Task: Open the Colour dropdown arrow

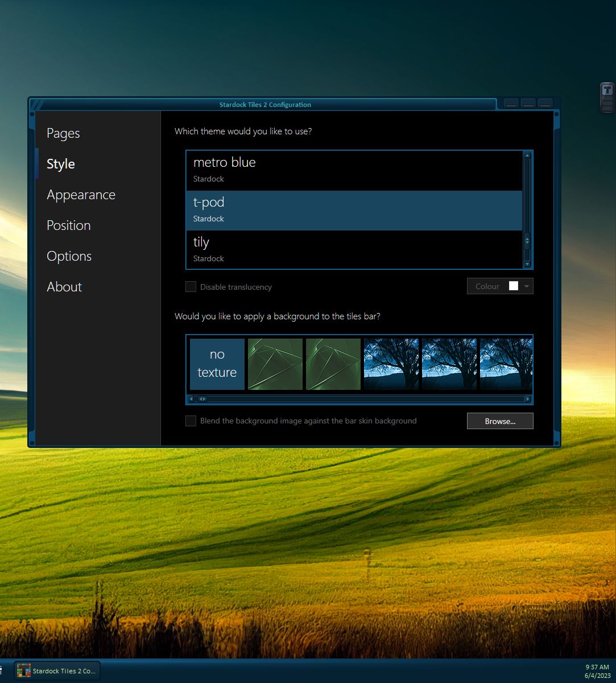Action: pos(527,286)
